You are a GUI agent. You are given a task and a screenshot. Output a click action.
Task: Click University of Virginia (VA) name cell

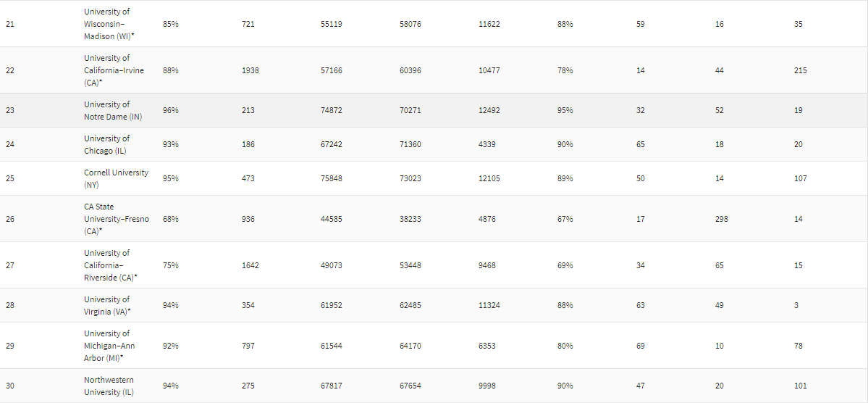(x=107, y=305)
